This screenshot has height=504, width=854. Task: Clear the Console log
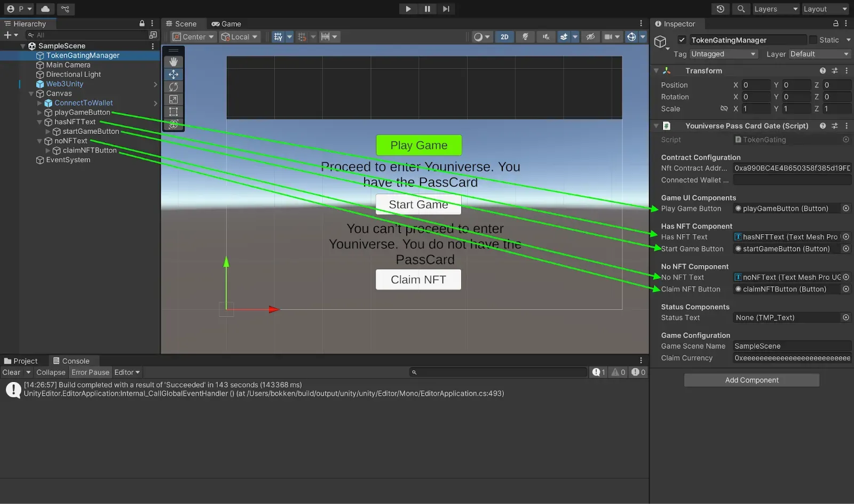coord(11,372)
